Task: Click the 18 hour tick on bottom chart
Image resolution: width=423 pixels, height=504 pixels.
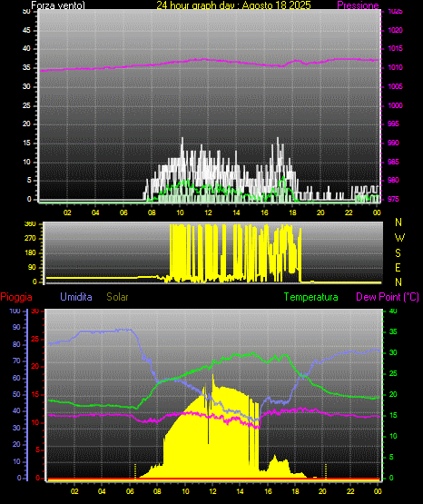Action: [295, 491]
